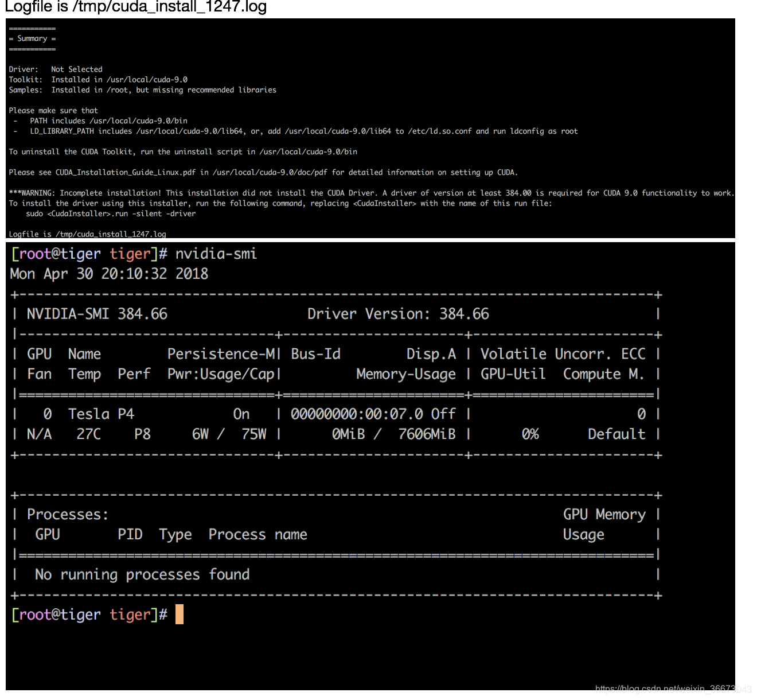Click the performance state 'P8'
The image size is (757, 700).
tap(142, 434)
